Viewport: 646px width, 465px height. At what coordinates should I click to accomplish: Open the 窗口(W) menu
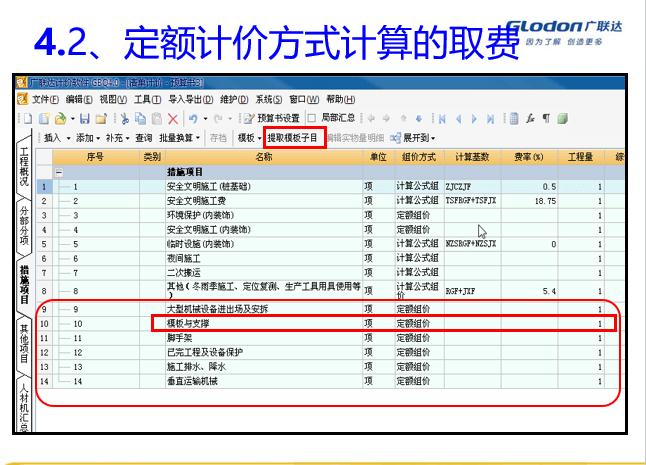click(x=304, y=99)
